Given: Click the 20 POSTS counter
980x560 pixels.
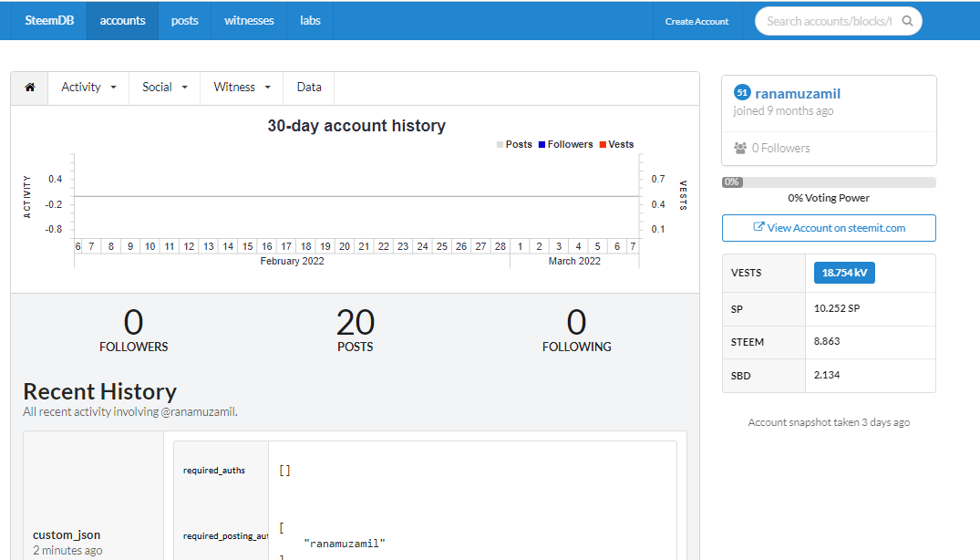Looking at the screenshot, I should [x=355, y=330].
